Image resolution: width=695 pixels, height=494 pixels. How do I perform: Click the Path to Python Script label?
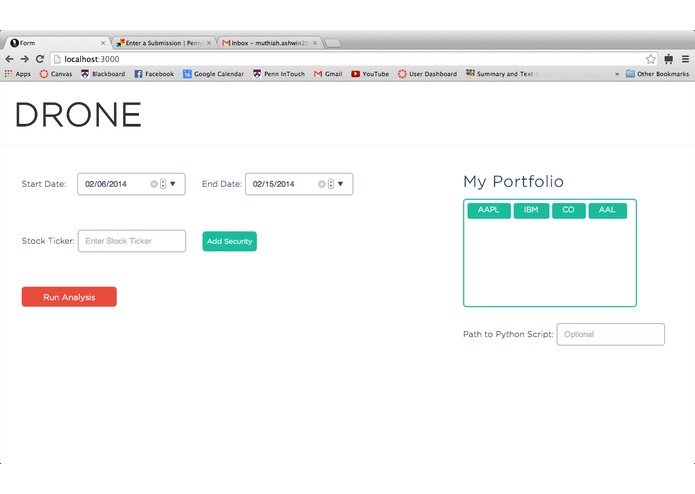coord(508,334)
